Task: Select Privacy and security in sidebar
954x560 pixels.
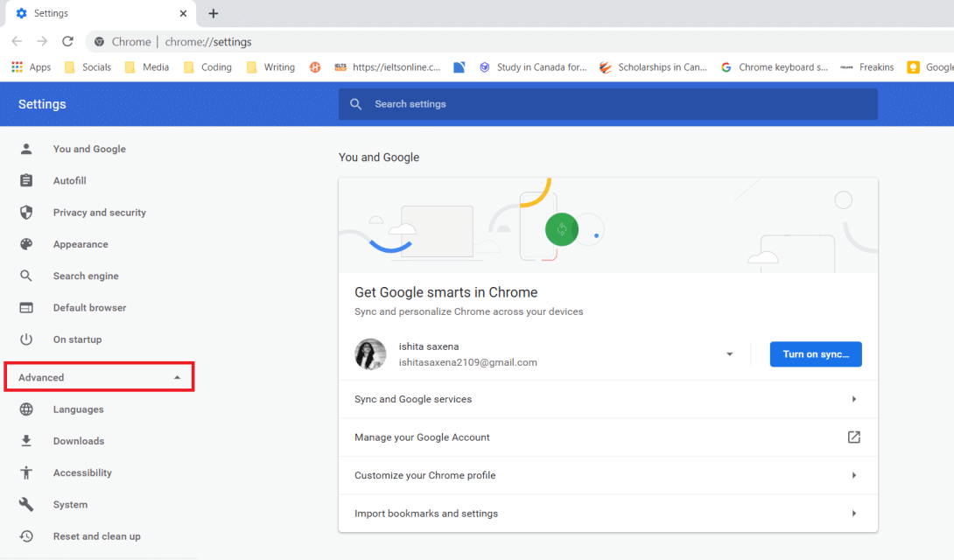Action: click(x=99, y=213)
